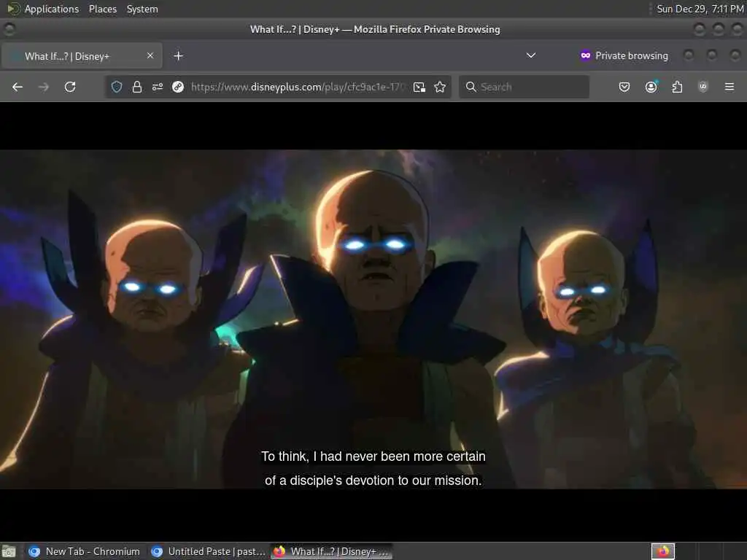
Task: Click the Applications menu logo icon
Action: coord(13,9)
